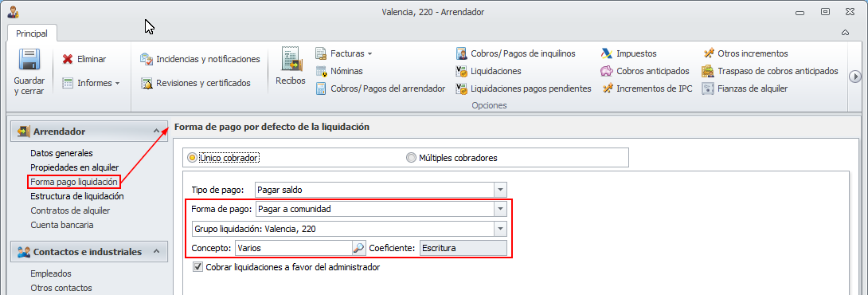Click the Opciones group label
The width and height of the screenshot is (868, 295).
[x=490, y=104]
